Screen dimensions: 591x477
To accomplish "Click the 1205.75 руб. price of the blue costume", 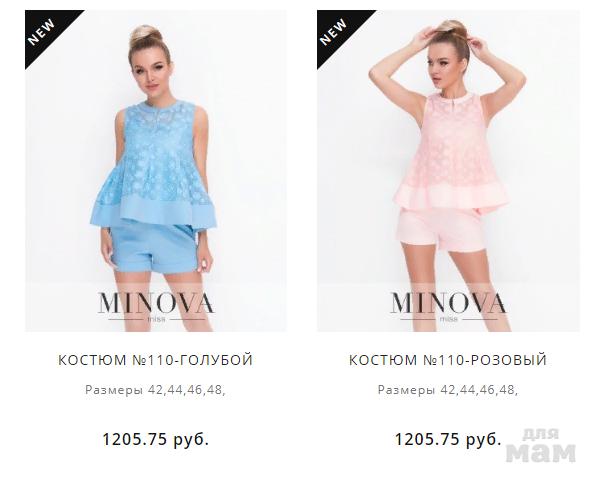I will (155, 439).
